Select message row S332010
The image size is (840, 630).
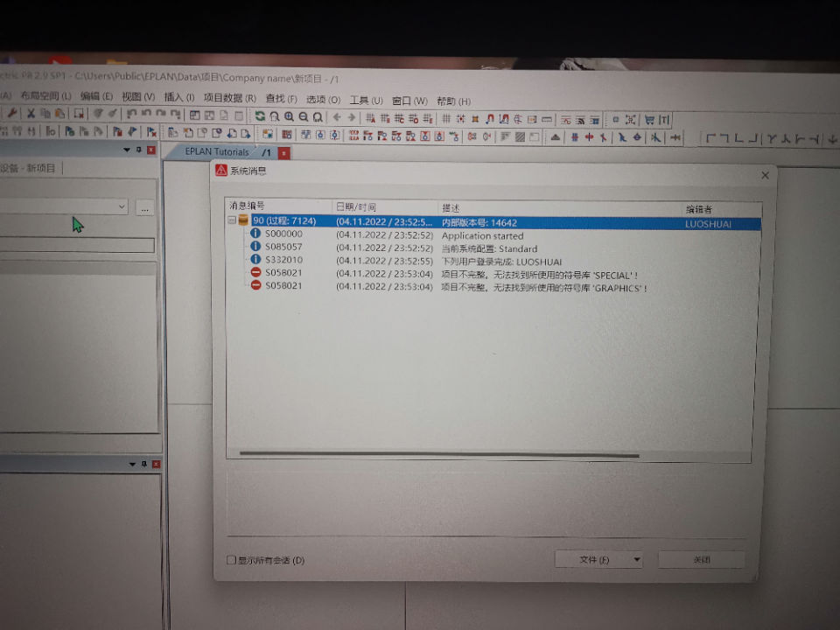493,261
